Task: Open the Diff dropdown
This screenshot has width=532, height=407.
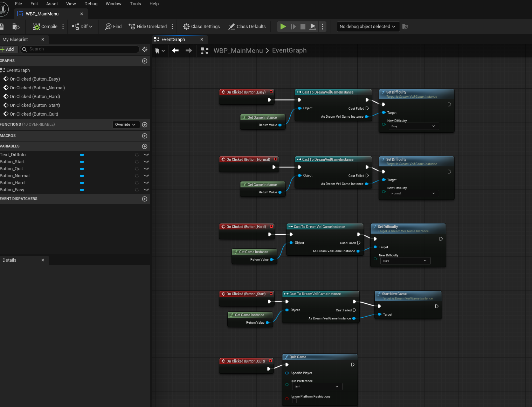Action: pos(82,27)
